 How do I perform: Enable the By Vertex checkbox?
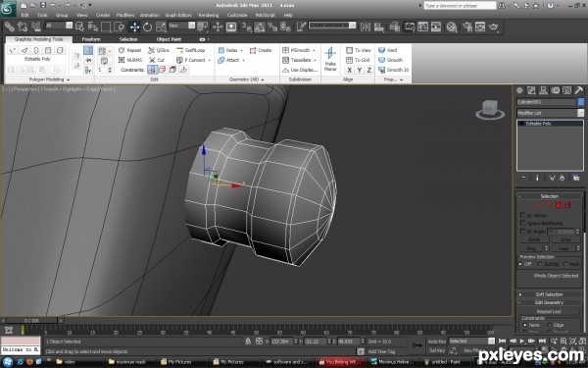pos(522,215)
